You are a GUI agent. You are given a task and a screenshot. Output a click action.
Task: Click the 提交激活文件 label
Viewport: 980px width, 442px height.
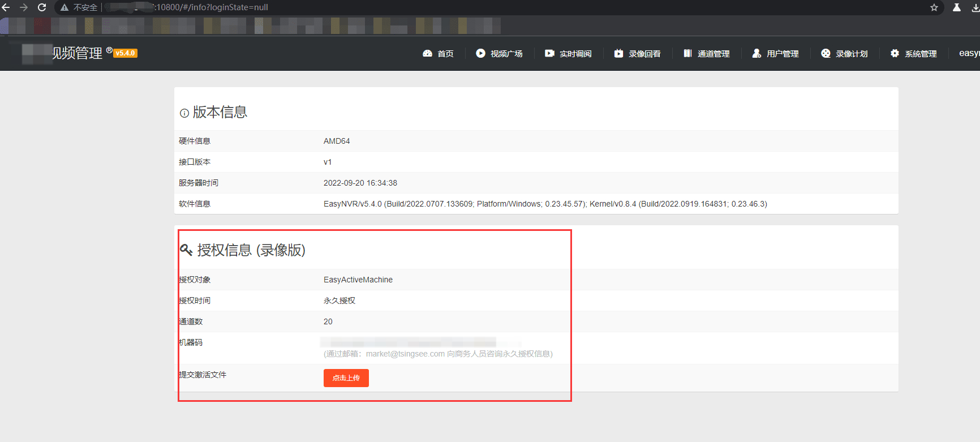click(203, 375)
